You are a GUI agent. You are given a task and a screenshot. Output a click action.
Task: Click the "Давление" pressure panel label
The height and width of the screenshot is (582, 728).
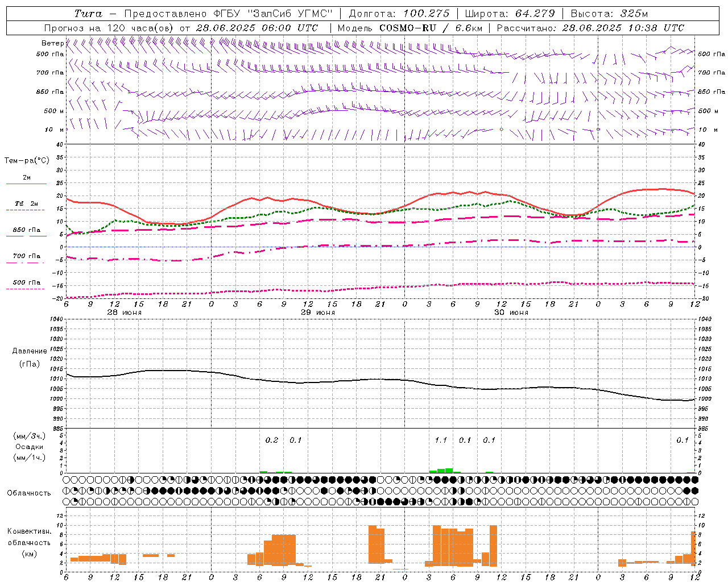30,351
